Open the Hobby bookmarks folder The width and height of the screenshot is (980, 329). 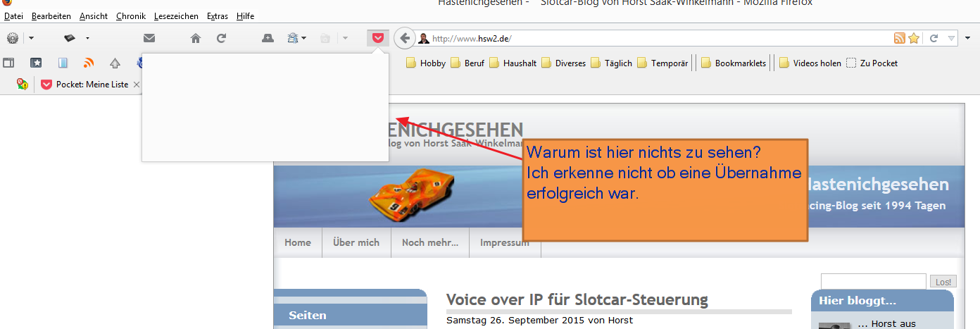427,63
